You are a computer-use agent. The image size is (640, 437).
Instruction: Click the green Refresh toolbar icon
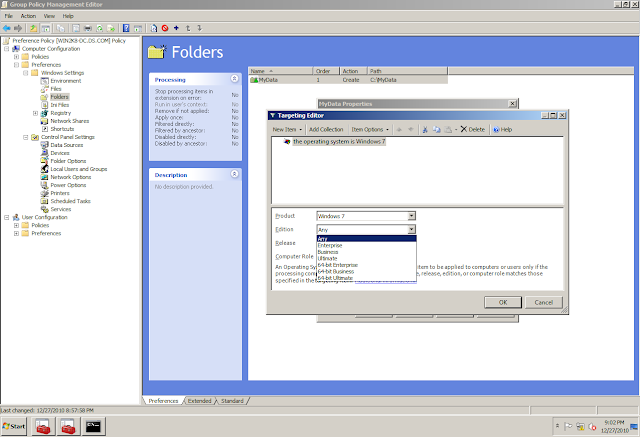coord(99,28)
